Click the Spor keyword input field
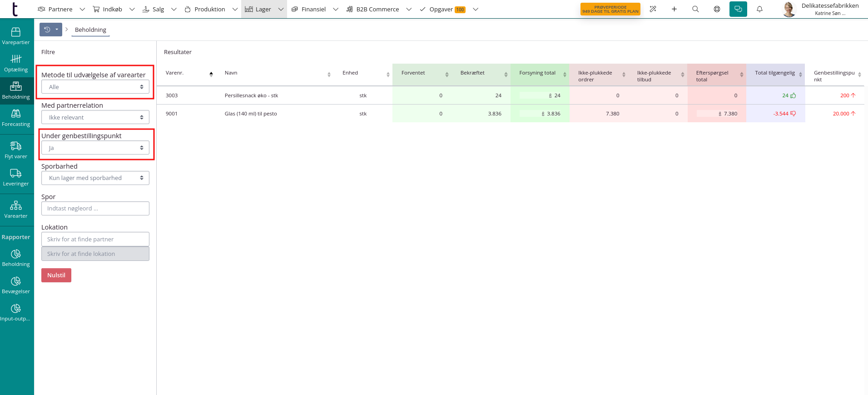This screenshot has width=868, height=395. coord(95,209)
